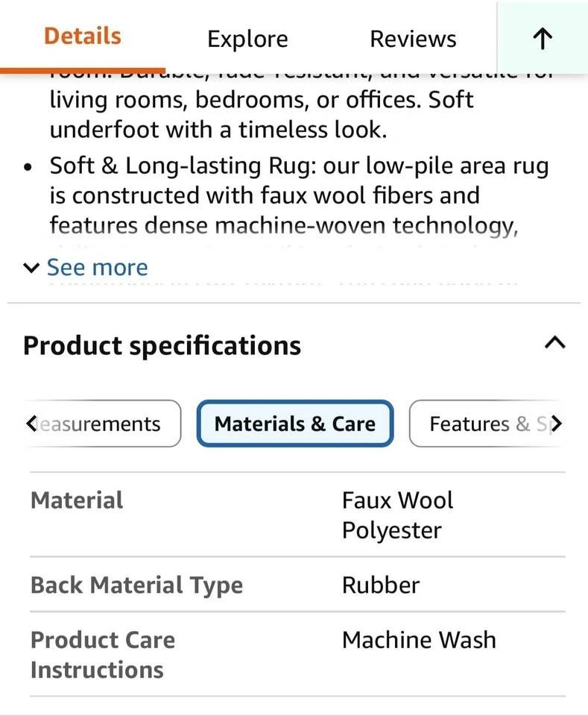Tap the scroll-to-top up arrow
This screenshot has height=716, width=588.
pos(543,39)
